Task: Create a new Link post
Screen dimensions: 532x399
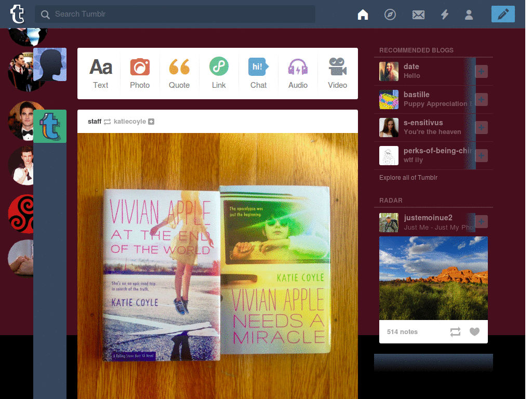Action: coord(219,73)
